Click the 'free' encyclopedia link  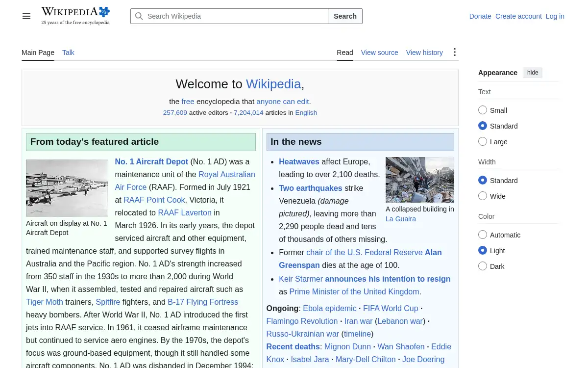coord(188,102)
